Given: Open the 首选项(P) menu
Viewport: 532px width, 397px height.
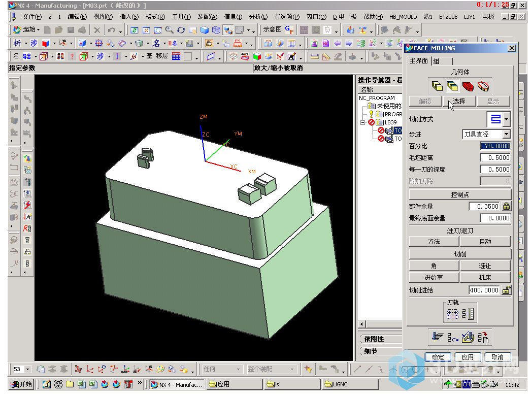Looking at the screenshot, I should tap(287, 17).
